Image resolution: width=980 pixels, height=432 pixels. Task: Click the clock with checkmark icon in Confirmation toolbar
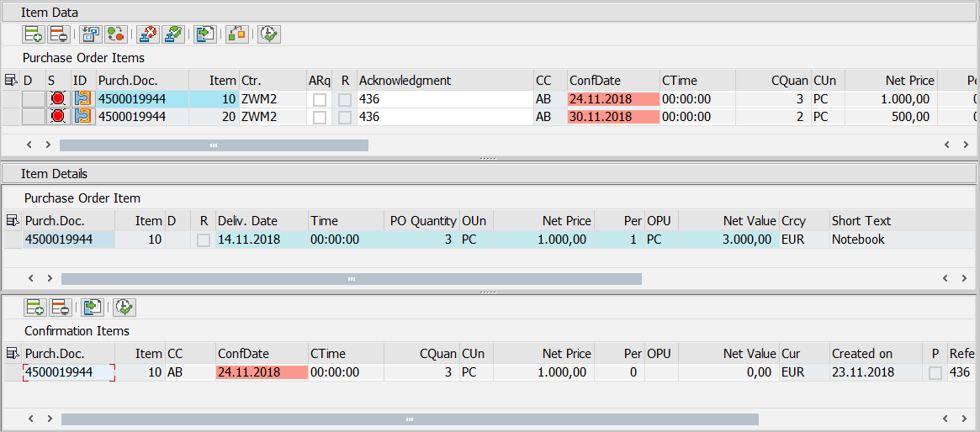coord(124,308)
